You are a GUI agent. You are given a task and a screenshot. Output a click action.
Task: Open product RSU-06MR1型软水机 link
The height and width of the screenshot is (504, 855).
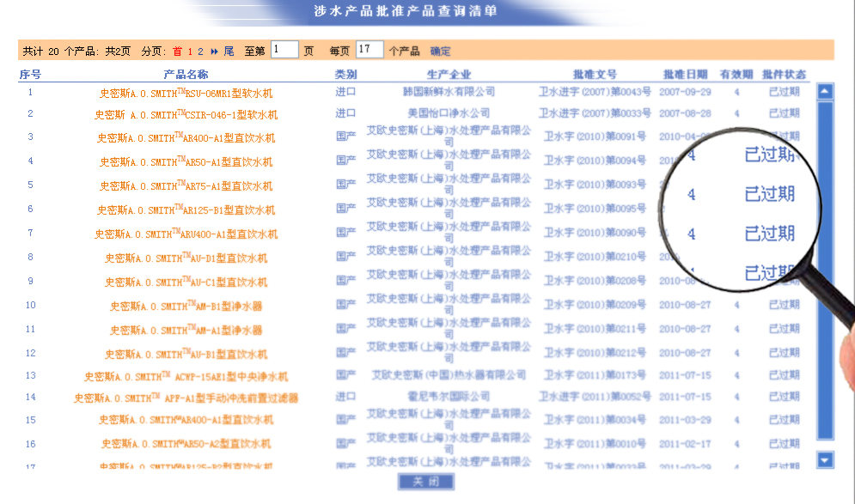186,93
